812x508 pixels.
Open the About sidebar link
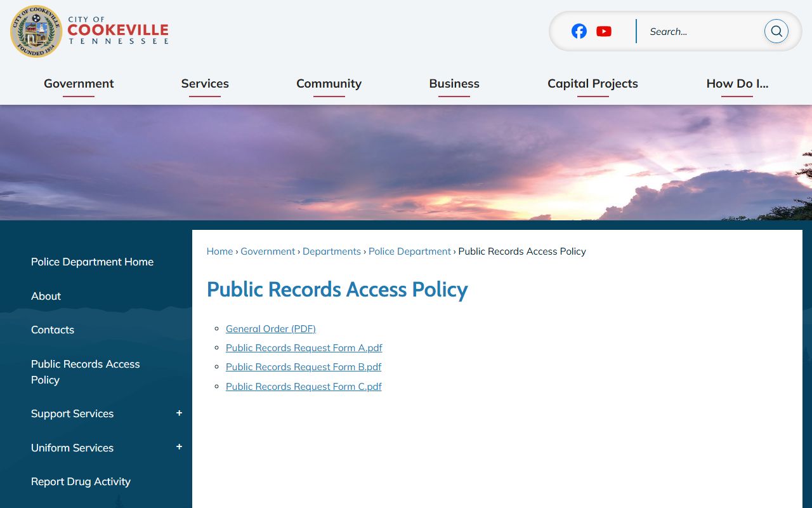coord(46,296)
